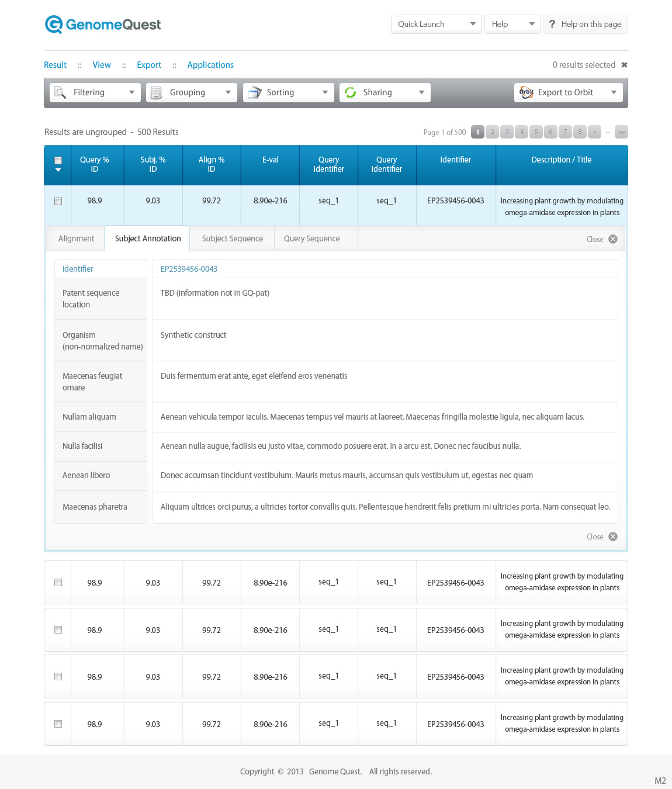
Task: Click the question mark help icon
Action: pos(552,24)
